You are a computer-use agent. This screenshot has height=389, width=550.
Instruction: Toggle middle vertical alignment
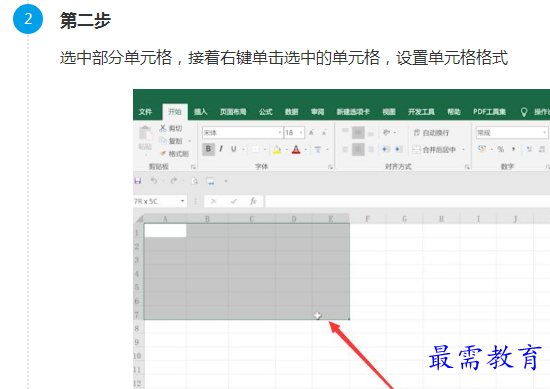click(x=358, y=132)
